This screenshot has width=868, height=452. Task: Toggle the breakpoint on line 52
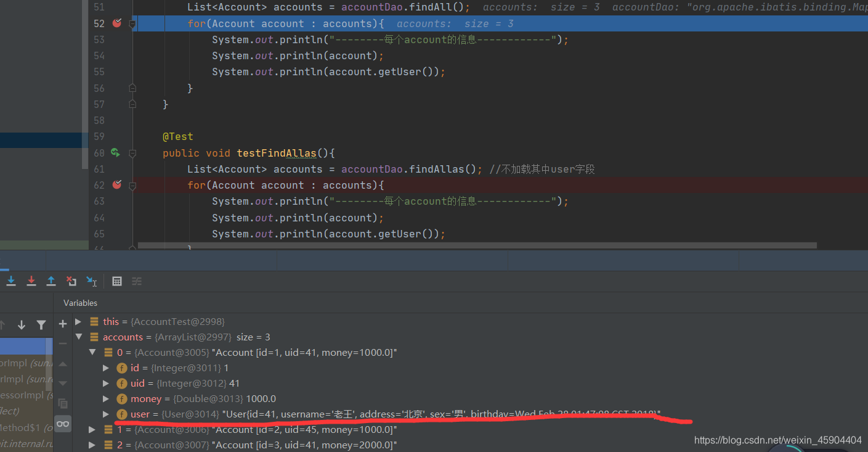pyautogui.click(x=117, y=23)
